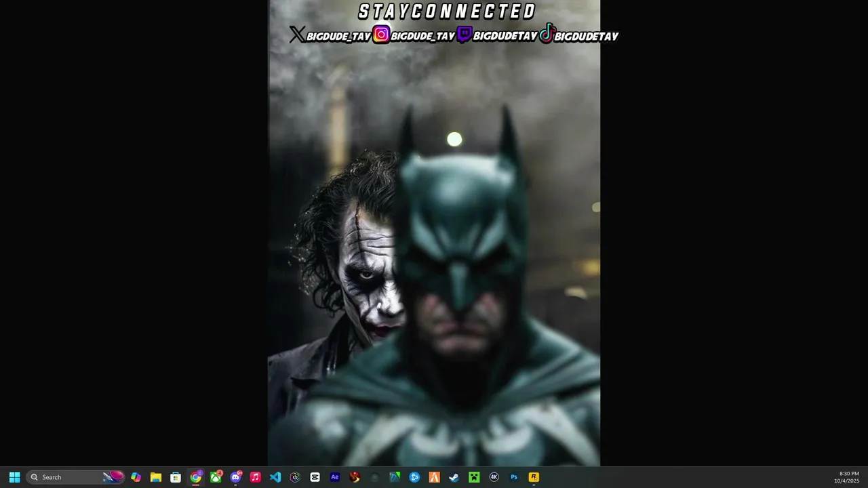Open Steam from the taskbar
Image resolution: width=868 pixels, height=488 pixels.
[x=454, y=477]
